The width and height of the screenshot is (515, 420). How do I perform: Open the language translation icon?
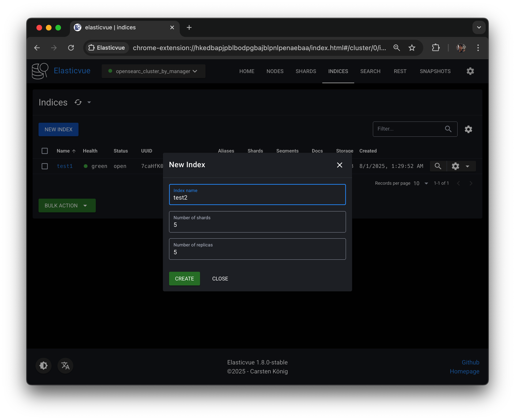65,365
